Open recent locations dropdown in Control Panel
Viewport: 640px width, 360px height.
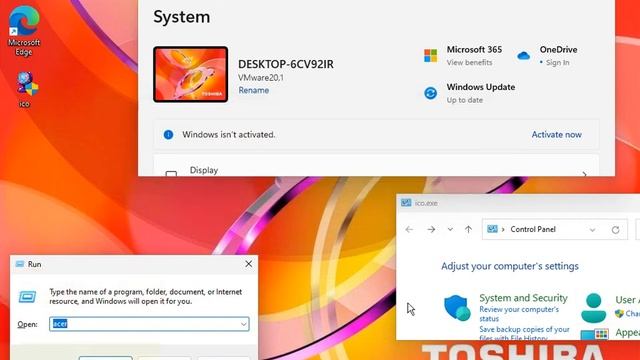tap(450, 230)
